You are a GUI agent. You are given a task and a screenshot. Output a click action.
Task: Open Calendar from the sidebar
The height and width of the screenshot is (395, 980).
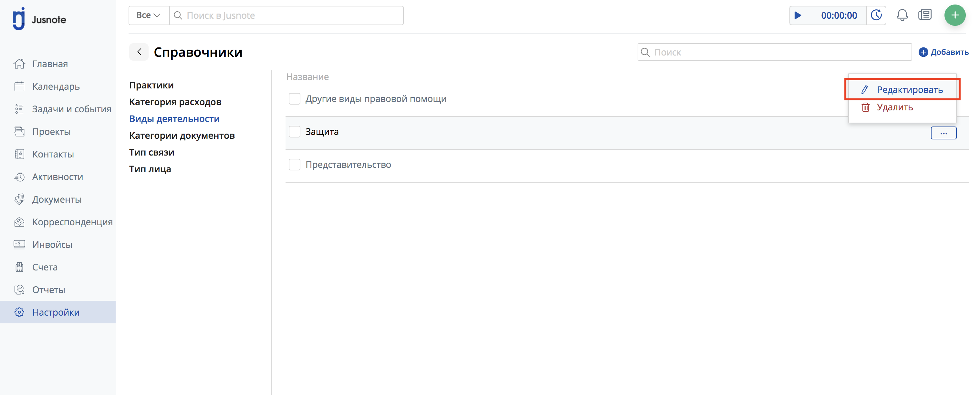[56, 87]
